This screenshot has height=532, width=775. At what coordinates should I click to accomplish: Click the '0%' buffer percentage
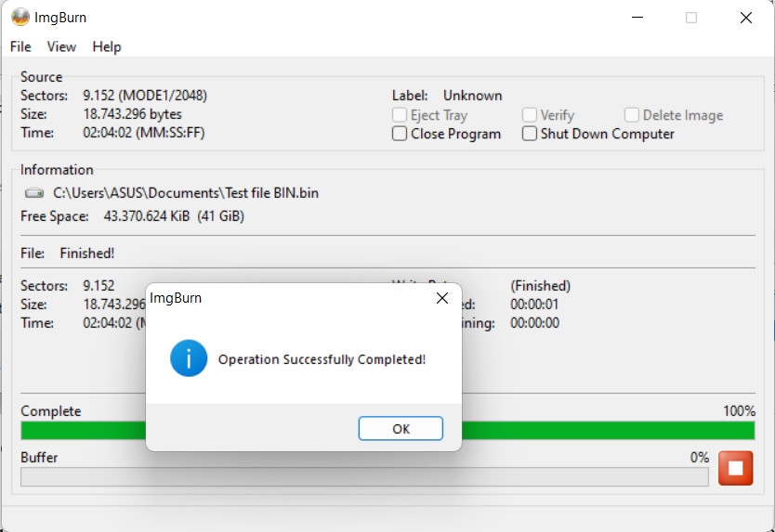tap(700, 458)
